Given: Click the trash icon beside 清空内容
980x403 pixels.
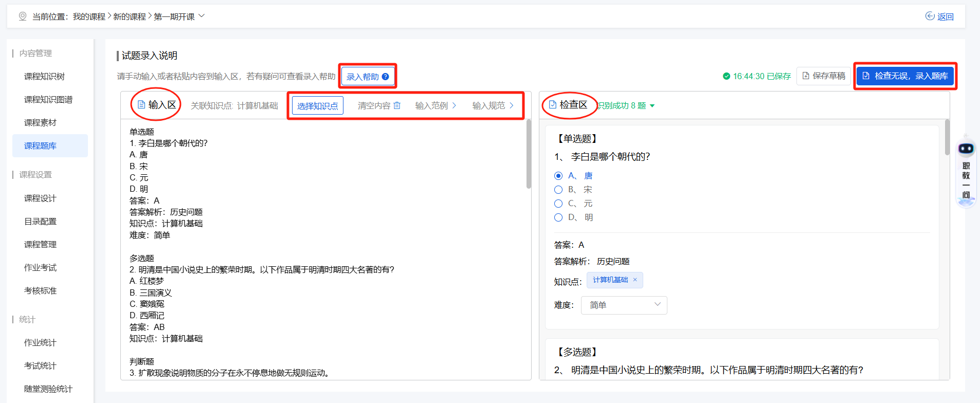Looking at the screenshot, I should 397,105.
